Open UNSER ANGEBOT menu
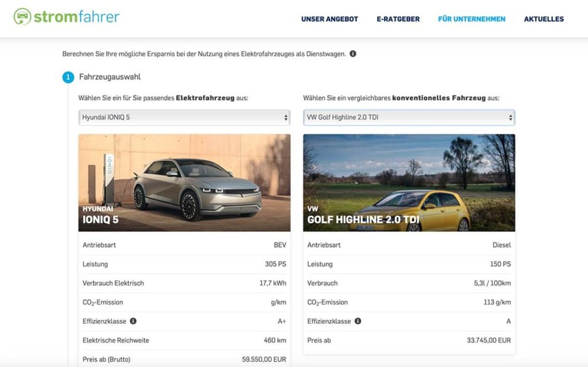The image size is (588, 367). (330, 19)
